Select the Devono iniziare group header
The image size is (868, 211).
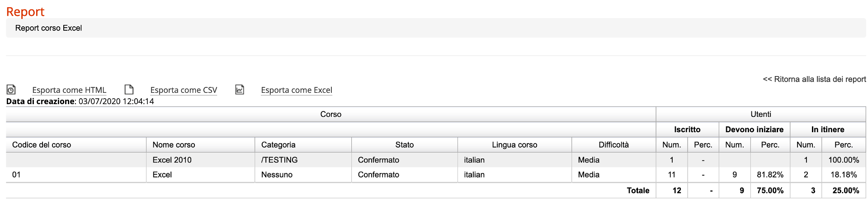(x=755, y=129)
